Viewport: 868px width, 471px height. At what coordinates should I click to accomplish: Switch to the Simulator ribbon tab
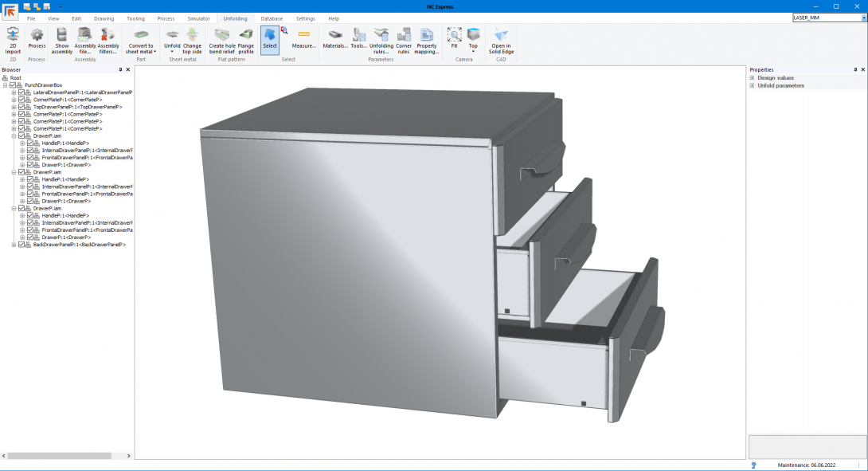click(198, 18)
